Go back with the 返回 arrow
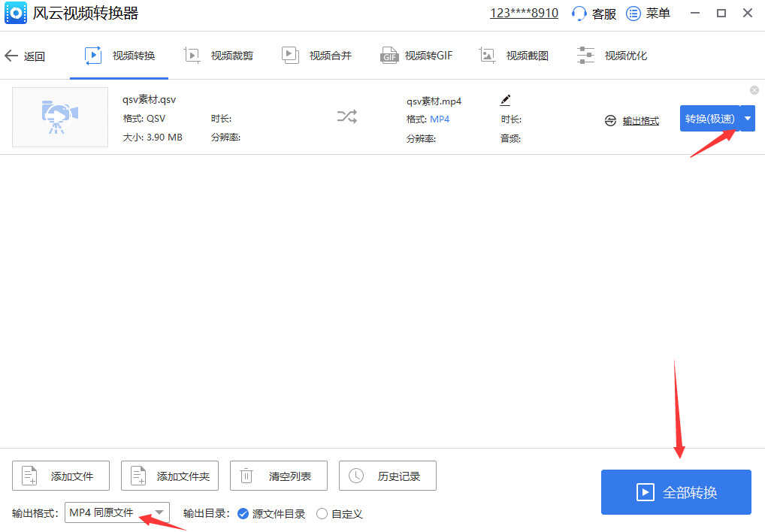Screen dimensions: 765x532 25,56
